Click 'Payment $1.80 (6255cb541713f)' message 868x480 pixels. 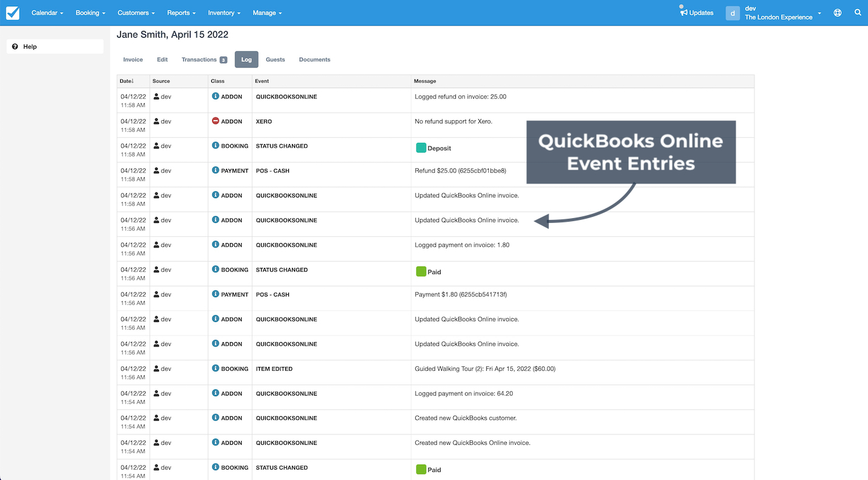pyautogui.click(x=461, y=295)
